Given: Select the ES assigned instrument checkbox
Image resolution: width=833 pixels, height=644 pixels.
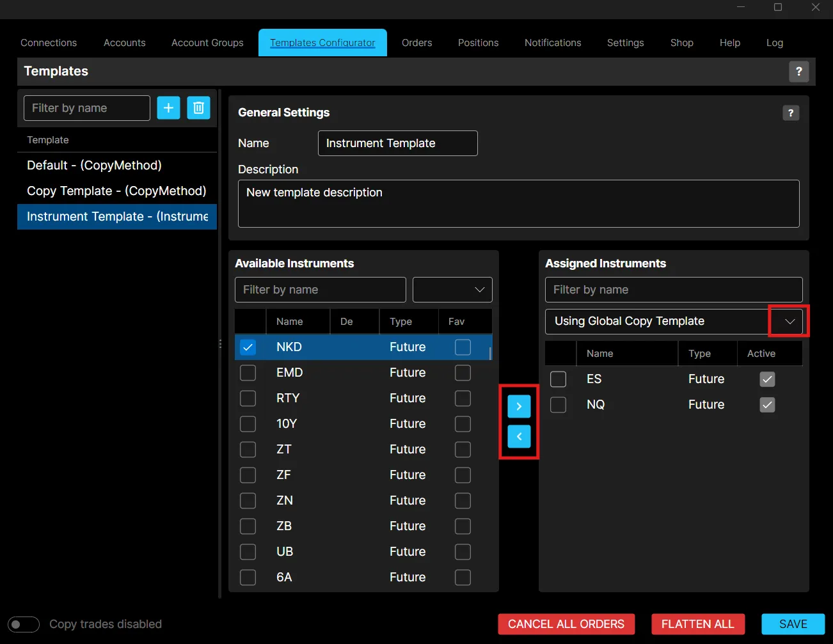Looking at the screenshot, I should 558,379.
